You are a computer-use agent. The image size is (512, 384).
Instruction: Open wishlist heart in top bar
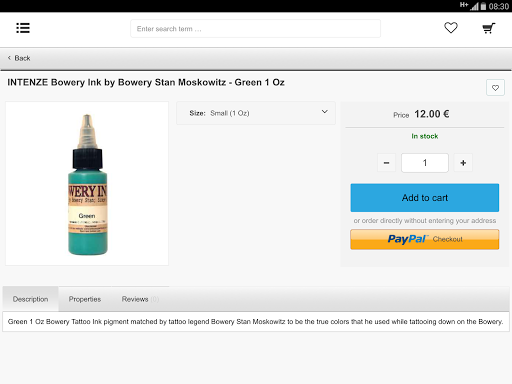pyautogui.click(x=451, y=28)
